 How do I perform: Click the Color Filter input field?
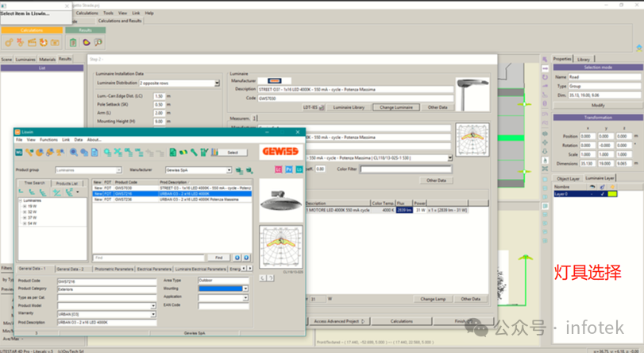coord(406,169)
